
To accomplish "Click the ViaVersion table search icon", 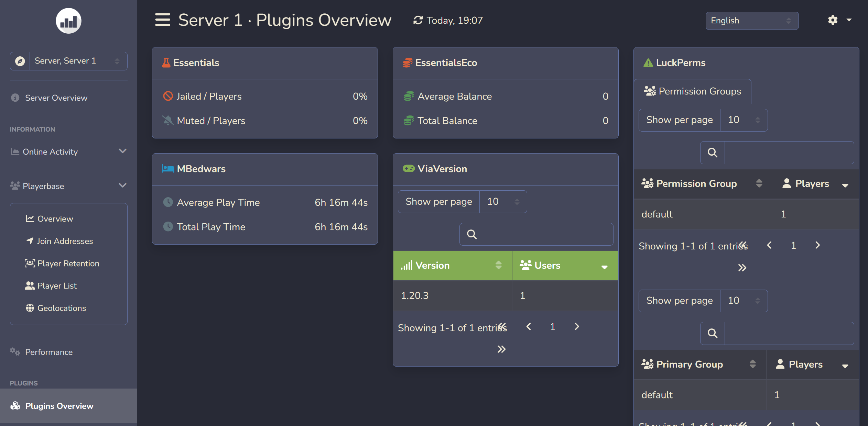I will (x=472, y=234).
